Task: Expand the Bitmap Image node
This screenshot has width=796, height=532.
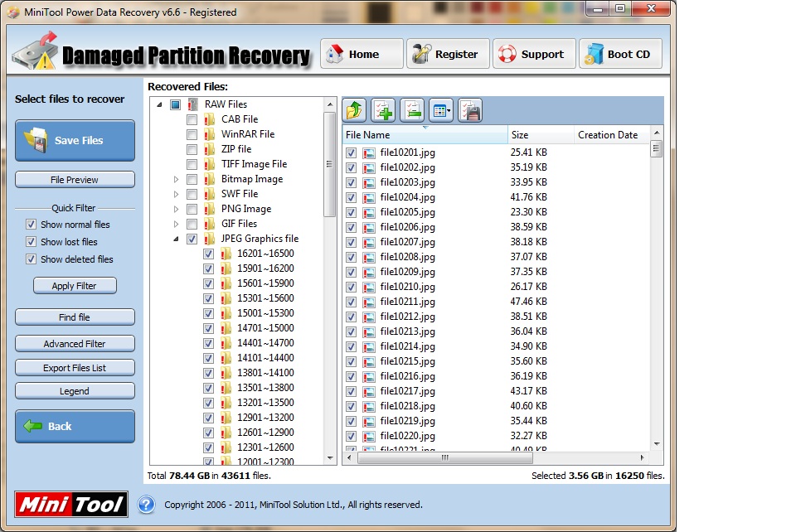Action: pyautogui.click(x=176, y=180)
